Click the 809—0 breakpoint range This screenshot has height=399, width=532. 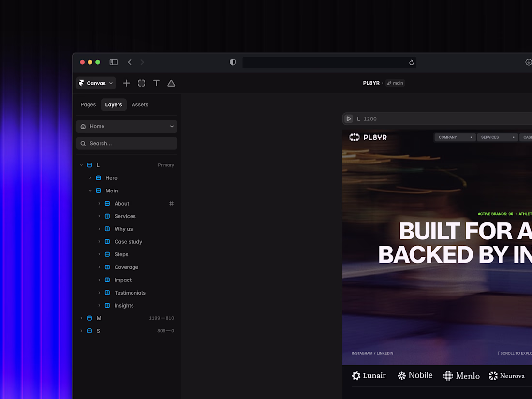pyautogui.click(x=165, y=331)
